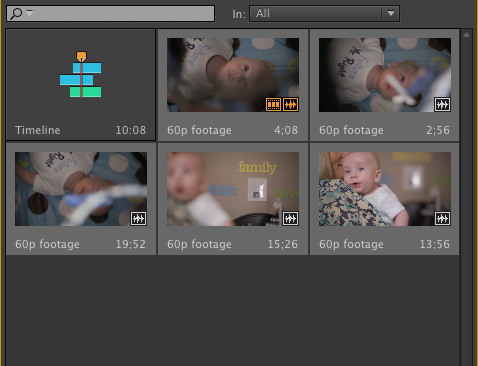This screenshot has height=366, width=478.
Task: Click the magnifying glass search icon
Action: [16, 14]
